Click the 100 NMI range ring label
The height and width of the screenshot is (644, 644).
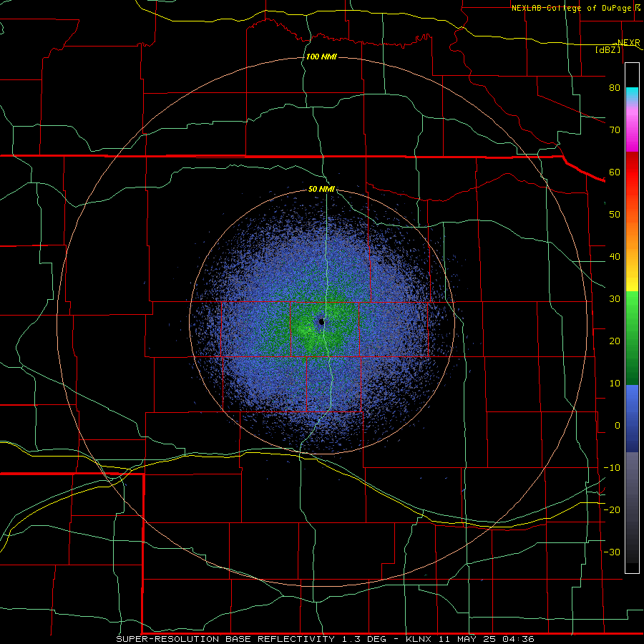point(321,57)
